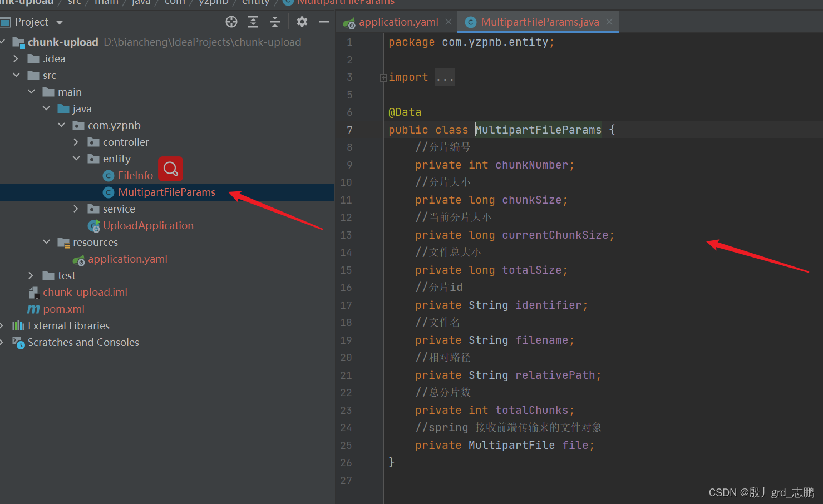Click the filename field
The width and height of the screenshot is (823, 504).
pos(541,340)
